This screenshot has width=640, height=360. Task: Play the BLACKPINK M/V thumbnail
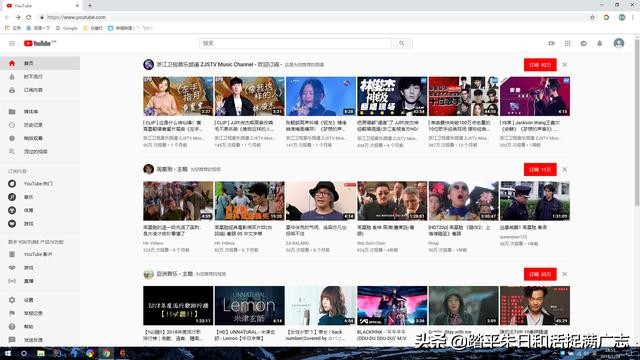[x=392, y=306]
